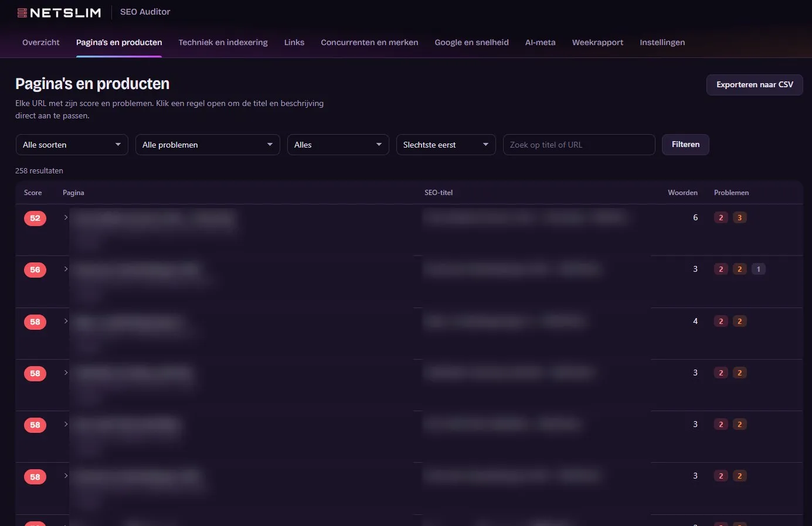Click the Score column header
Image resolution: width=812 pixels, height=526 pixels.
[33, 193]
